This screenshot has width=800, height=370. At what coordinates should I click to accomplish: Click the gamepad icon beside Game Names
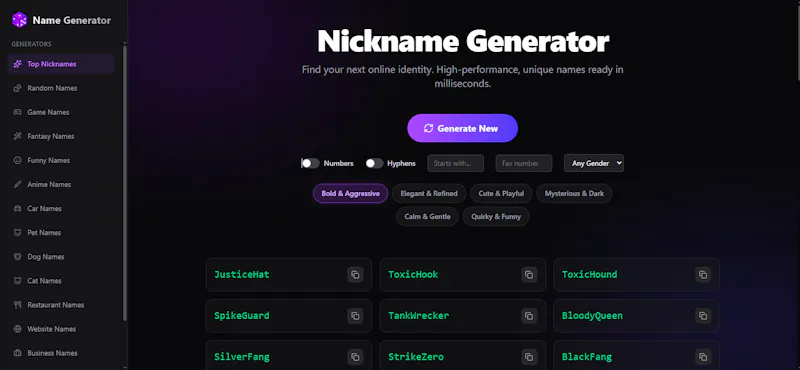(17, 112)
